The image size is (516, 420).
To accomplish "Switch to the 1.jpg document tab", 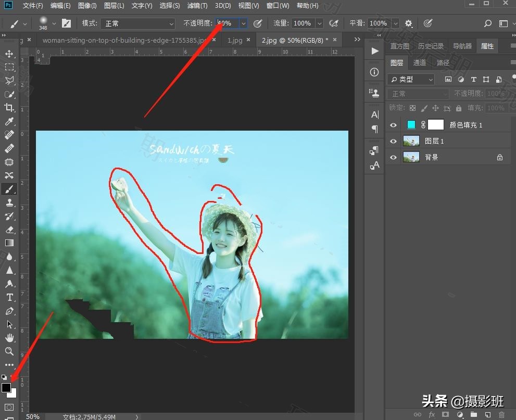I will (235, 40).
